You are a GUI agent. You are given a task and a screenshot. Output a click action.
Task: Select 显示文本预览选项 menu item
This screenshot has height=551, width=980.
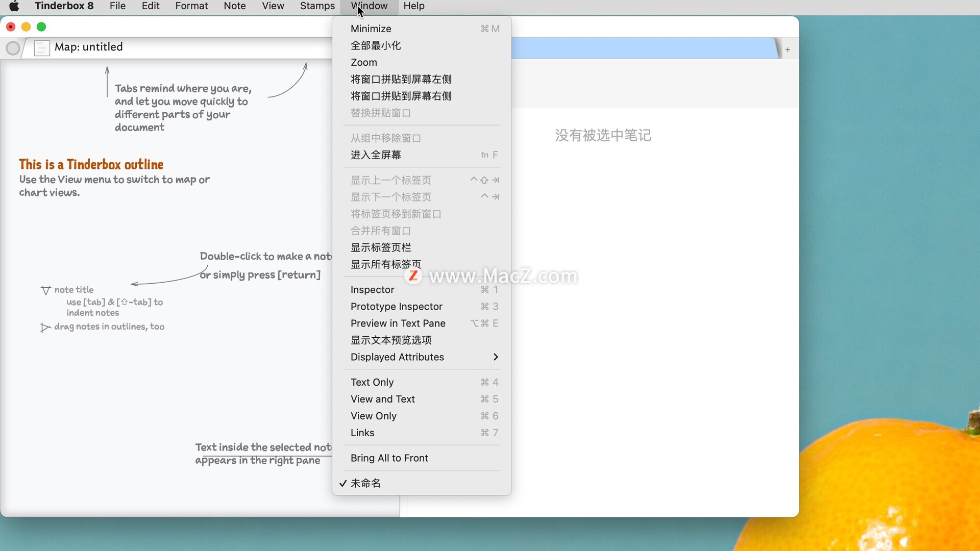pos(422,340)
